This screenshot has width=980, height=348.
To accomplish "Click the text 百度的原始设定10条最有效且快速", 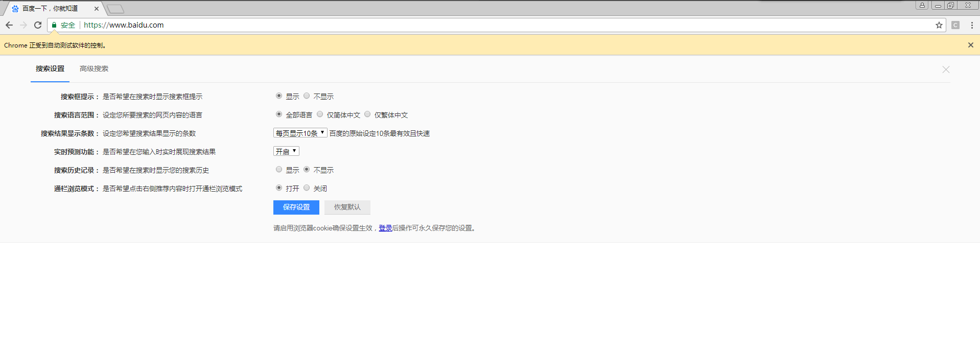I will pyautogui.click(x=380, y=133).
